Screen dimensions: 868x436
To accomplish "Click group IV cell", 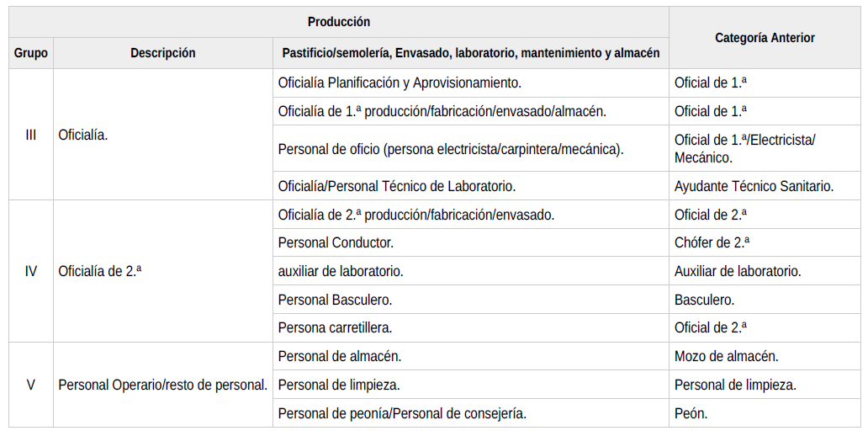I will [x=31, y=271].
